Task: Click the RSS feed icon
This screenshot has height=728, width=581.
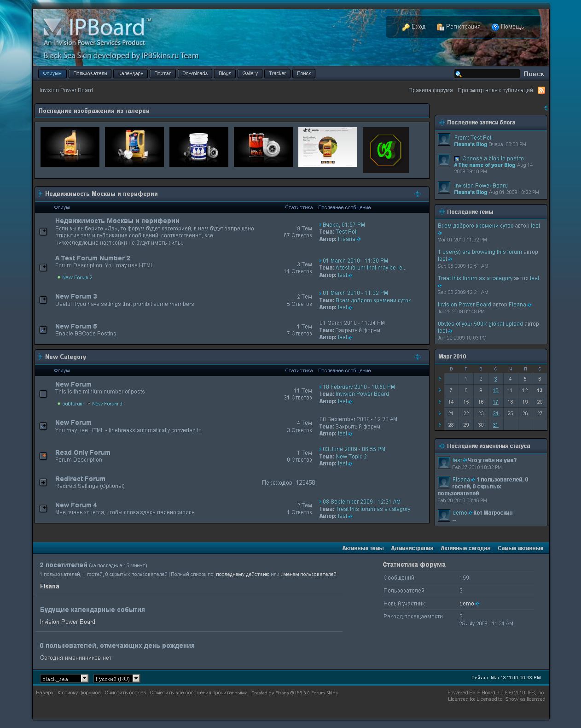Action: (x=541, y=90)
